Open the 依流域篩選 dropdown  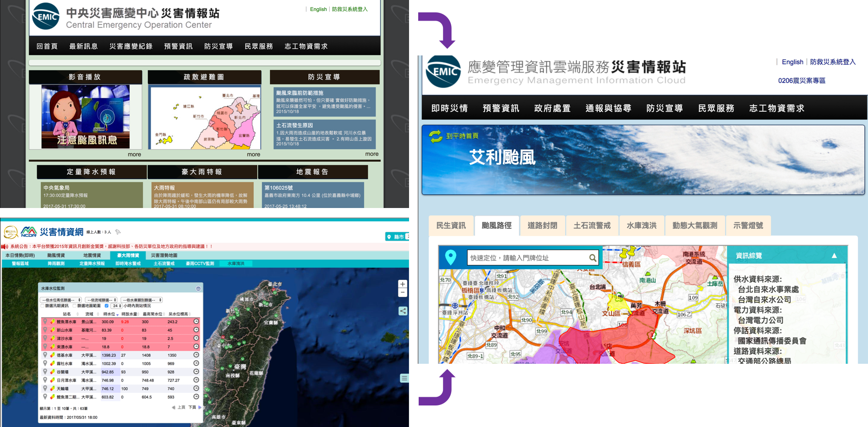(x=101, y=300)
